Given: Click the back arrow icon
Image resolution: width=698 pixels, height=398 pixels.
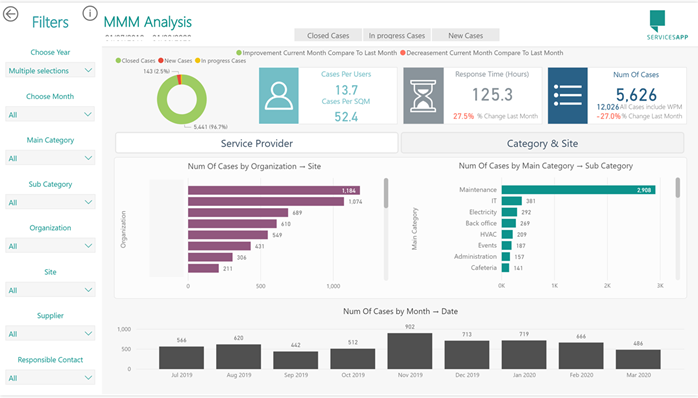Looking at the screenshot, I should (11, 14).
